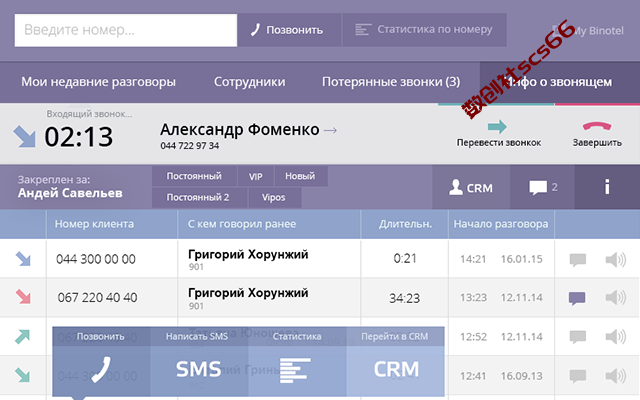
Task: Open the CRM person button
Action: [471, 187]
